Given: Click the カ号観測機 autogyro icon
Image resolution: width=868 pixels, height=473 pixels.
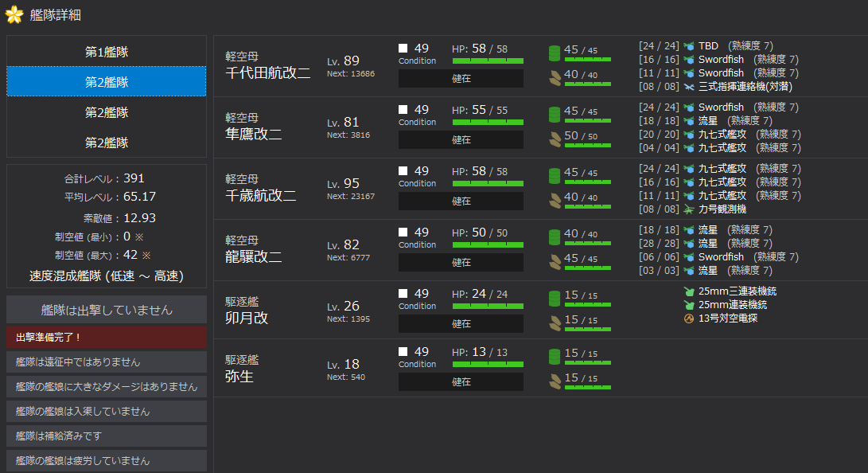Looking at the screenshot, I should coord(689,209).
